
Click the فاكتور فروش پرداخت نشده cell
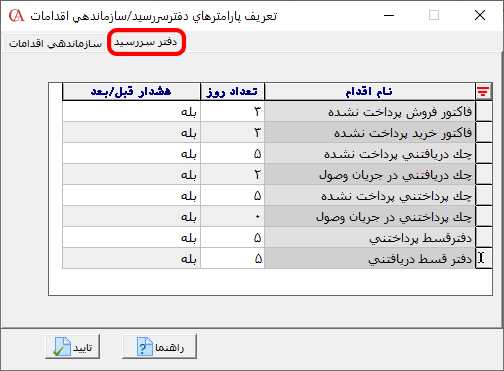point(370,111)
